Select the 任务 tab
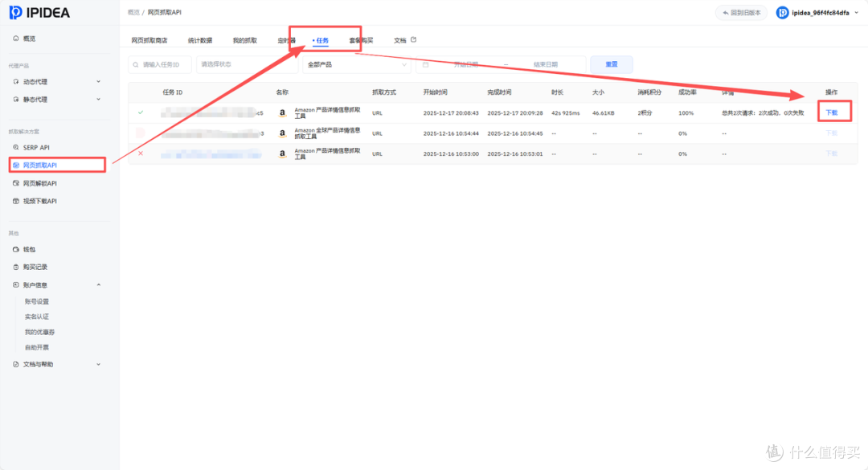The height and width of the screenshot is (470, 868). [x=321, y=40]
